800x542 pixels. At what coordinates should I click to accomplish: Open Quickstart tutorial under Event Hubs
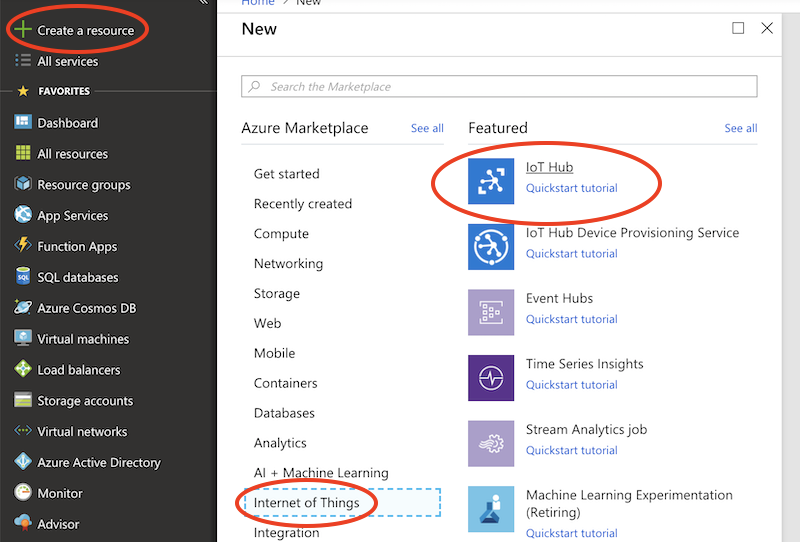[571, 319]
